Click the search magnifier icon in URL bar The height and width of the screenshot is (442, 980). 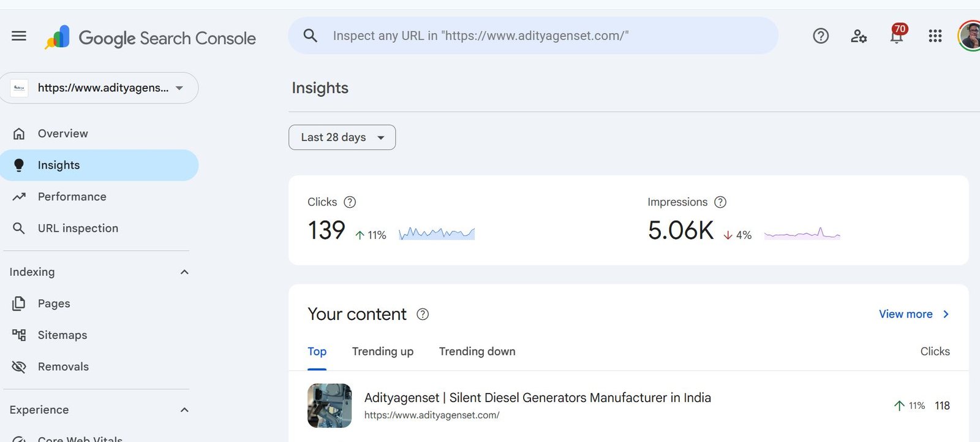311,36
